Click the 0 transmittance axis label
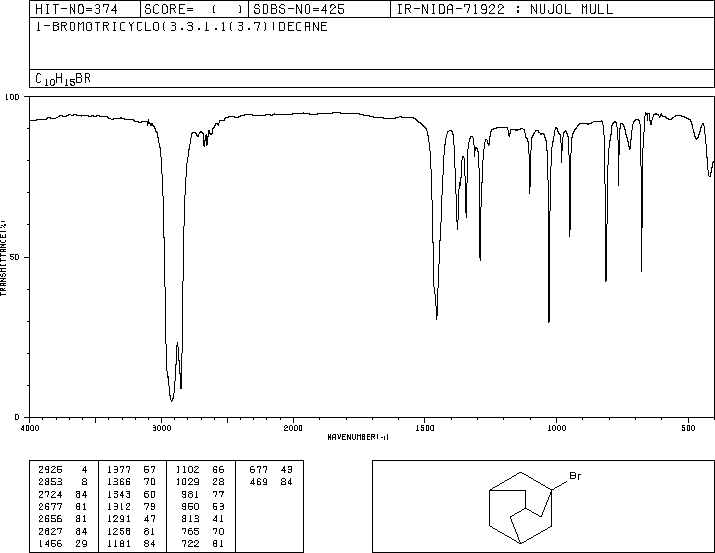This screenshot has height=553, width=715. coord(17,417)
